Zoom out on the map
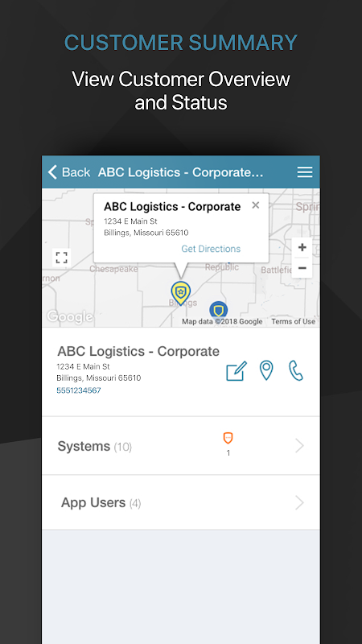The image size is (362, 644). [x=302, y=268]
